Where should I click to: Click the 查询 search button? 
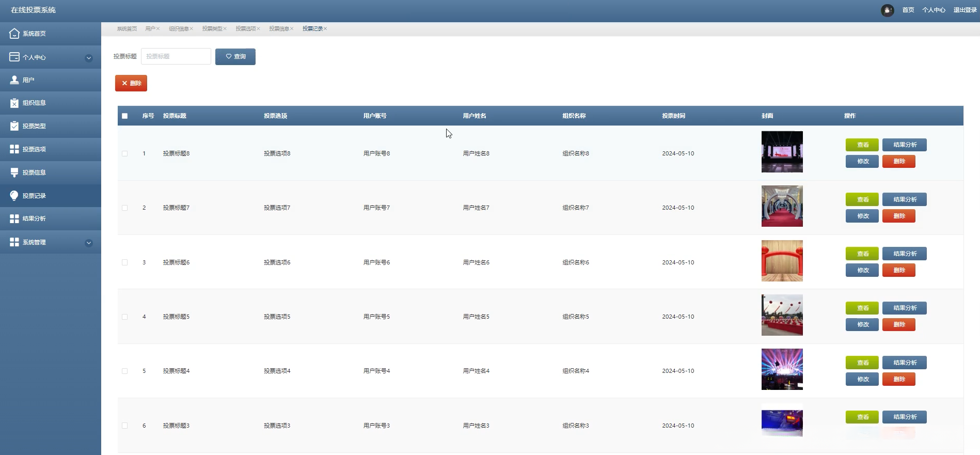point(235,56)
